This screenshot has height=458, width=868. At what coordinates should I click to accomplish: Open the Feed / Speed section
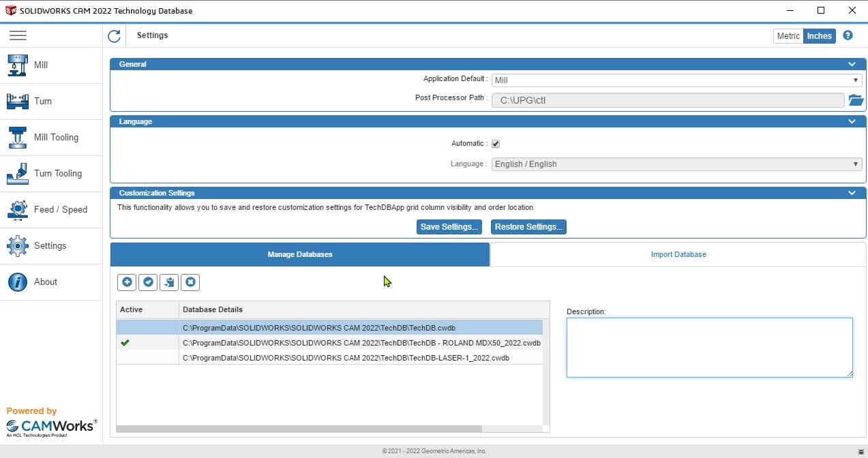pyautogui.click(x=58, y=209)
